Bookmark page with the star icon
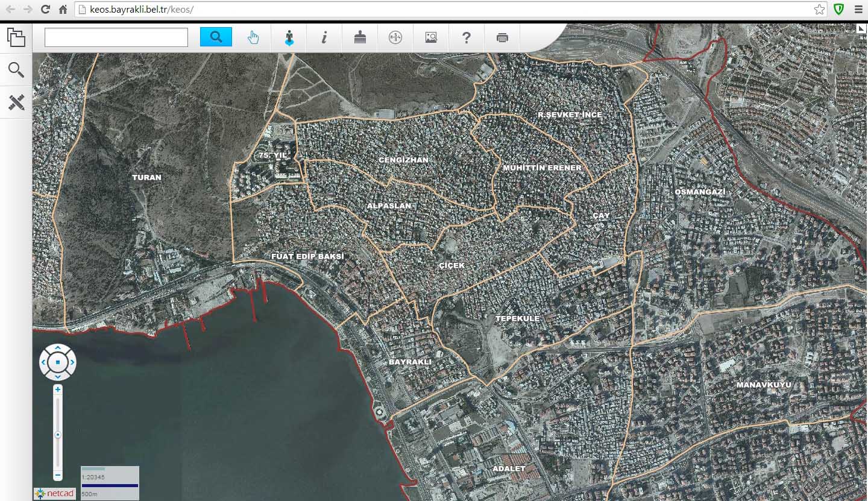The height and width of the screenshot is (501, 868). click(819, 9)
